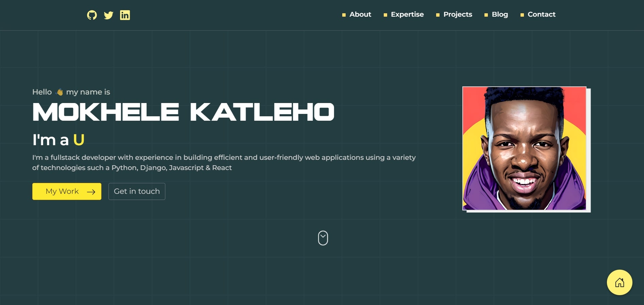Click the mouse scroll-down indicator icon

[x=323, y=238]
